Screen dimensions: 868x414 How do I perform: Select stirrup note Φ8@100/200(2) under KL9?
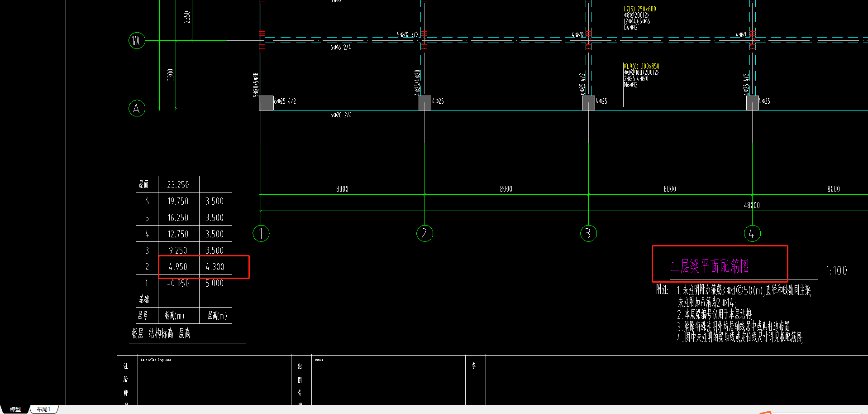pos(641,72)
